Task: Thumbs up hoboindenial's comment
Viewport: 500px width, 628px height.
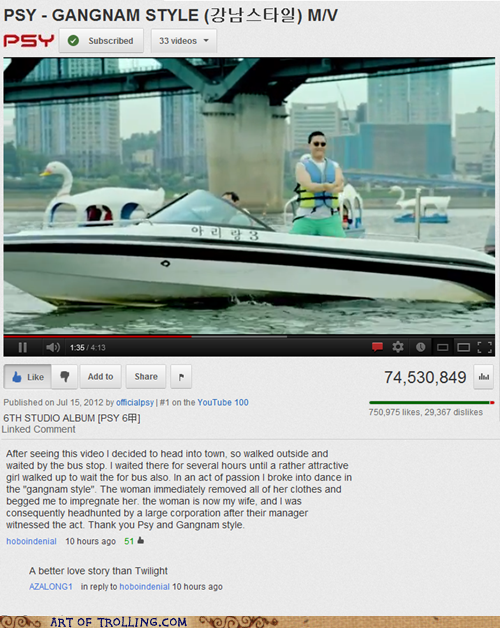Action: point(141,541)
